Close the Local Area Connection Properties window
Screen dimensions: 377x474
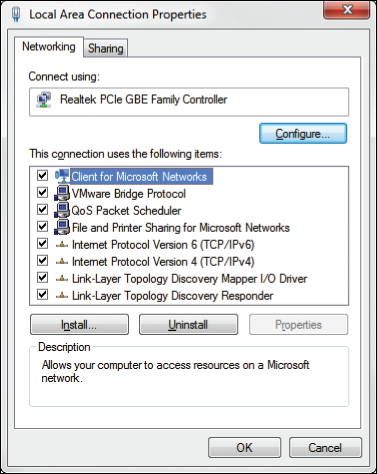[x=347, y=9]
